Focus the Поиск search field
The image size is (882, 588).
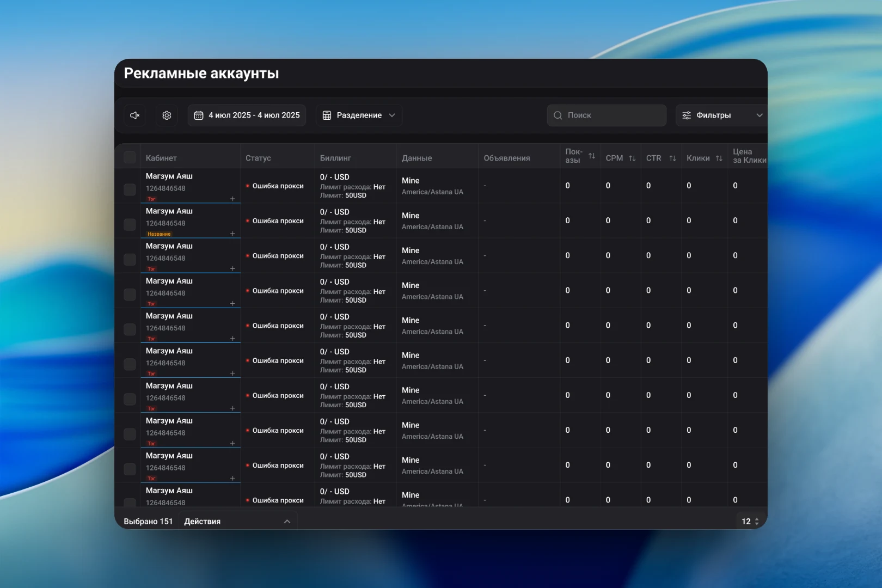click(607, 115)
